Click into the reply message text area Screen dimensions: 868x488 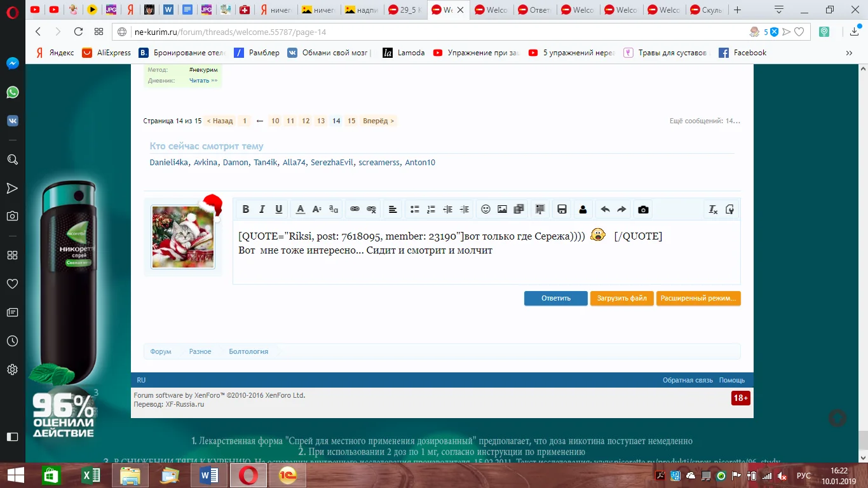(487, 252)
